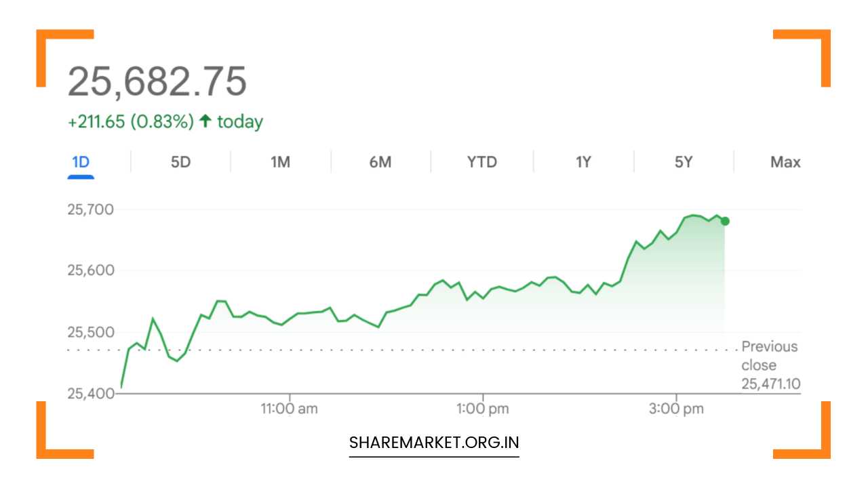View the 6M six-month chart
868x488 pixels.
380,162
